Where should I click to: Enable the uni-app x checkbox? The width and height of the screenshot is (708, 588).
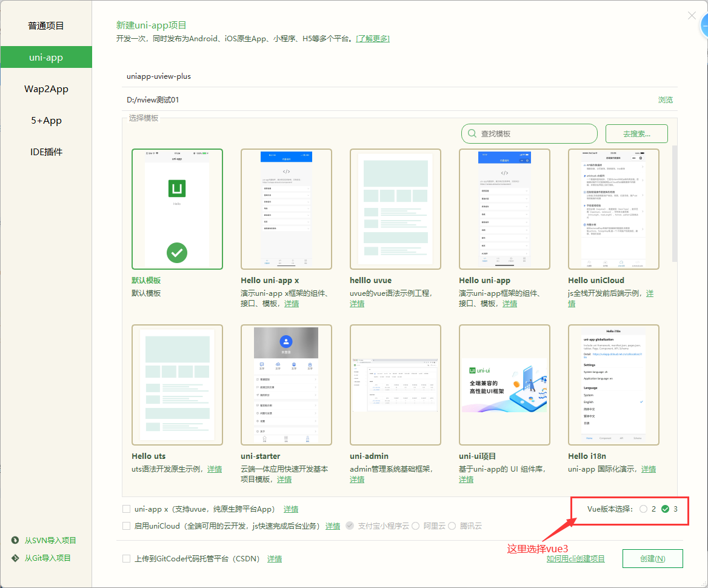(x=127, y=509)
